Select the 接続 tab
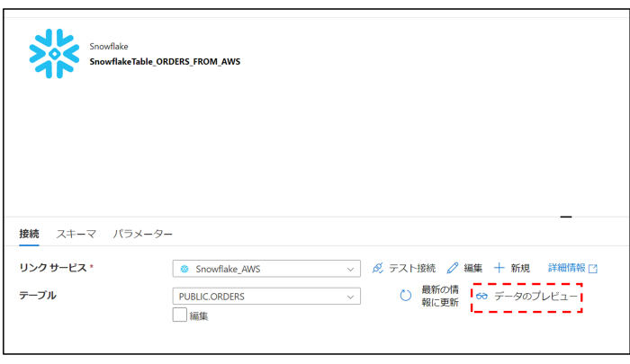The width and height of the screenshot is (630, 364). [29, 234]
